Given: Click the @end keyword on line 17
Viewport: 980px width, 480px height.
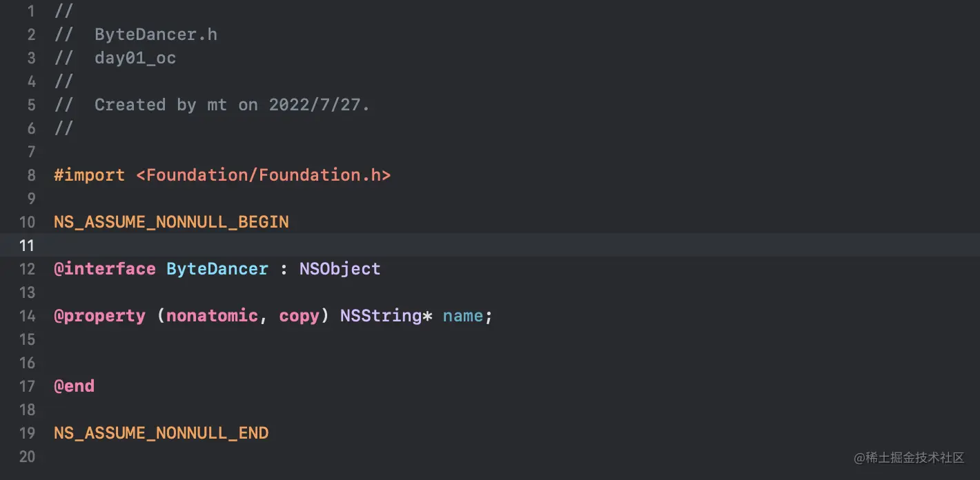Looking at the screenshot, I should (x=74, y=386).
